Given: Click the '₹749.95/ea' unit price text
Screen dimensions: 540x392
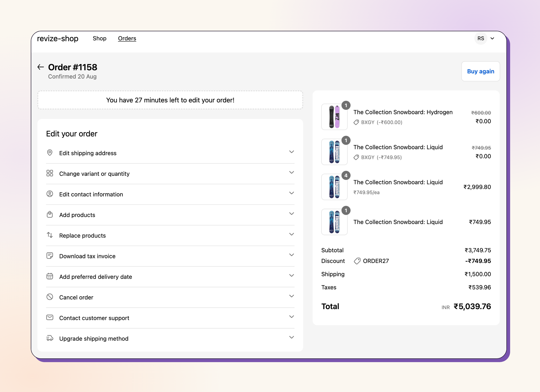Looking at the screenshot, I should [366, 193].
